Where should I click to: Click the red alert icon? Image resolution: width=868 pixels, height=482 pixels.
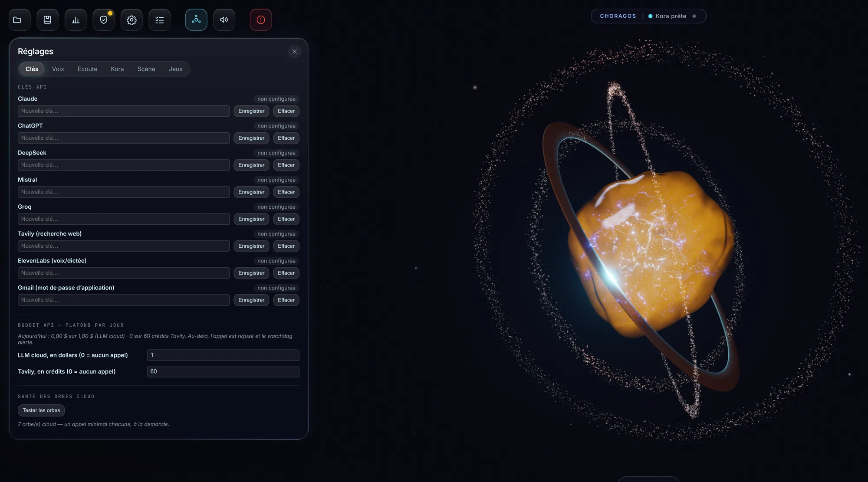tap(261, 20)
